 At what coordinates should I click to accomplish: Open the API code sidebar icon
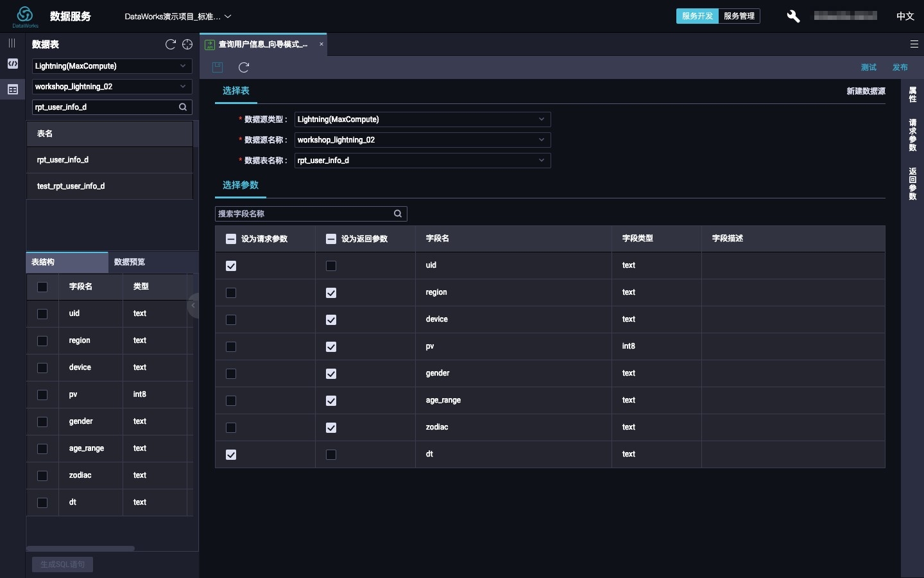[13, 64]
